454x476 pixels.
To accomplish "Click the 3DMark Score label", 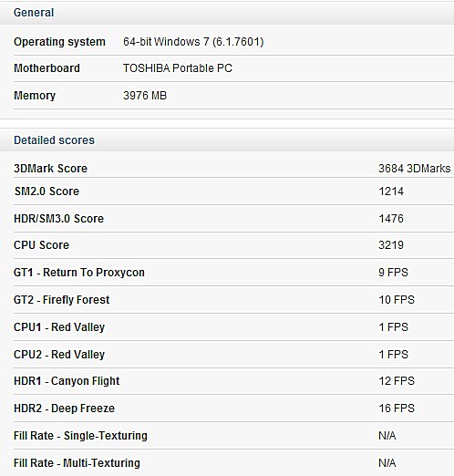I will [x=50, y=169].
